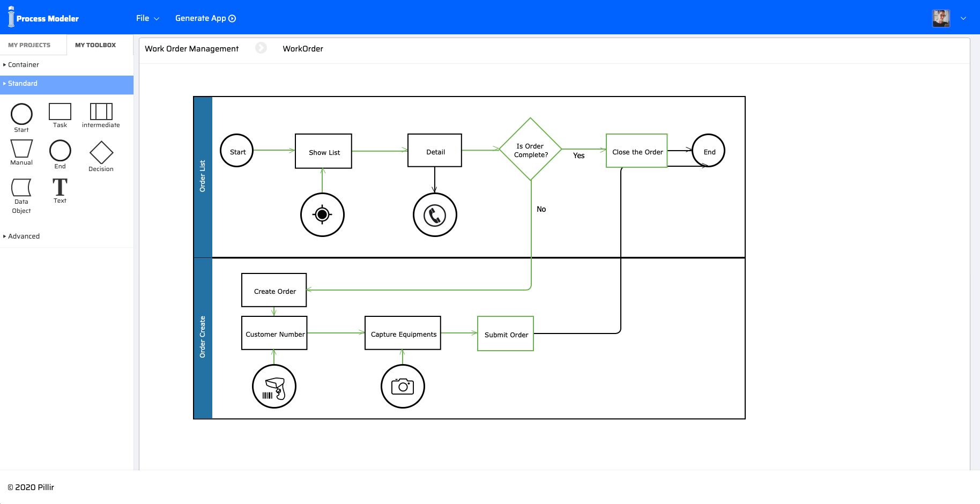This screenshot has height=504, width=980.
Task: Click the GPS location target node
Action: click(x=322, y=214)
